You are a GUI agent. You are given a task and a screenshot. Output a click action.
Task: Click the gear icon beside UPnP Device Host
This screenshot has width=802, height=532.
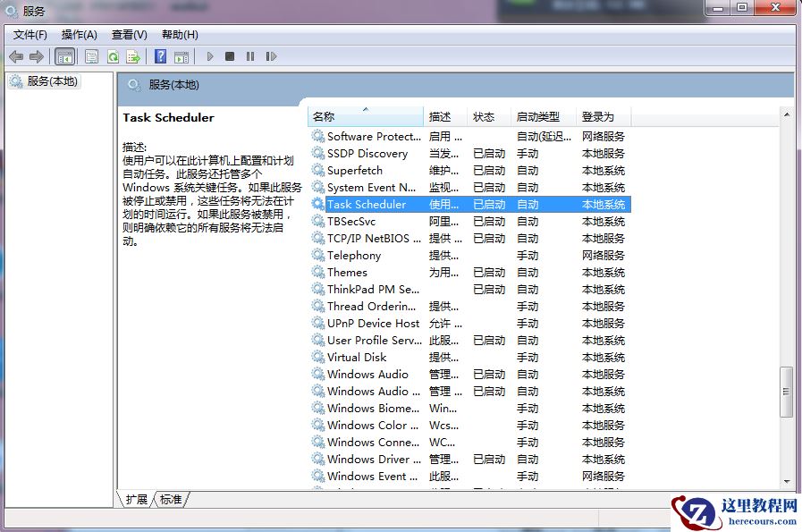click(x=318, y=324)
